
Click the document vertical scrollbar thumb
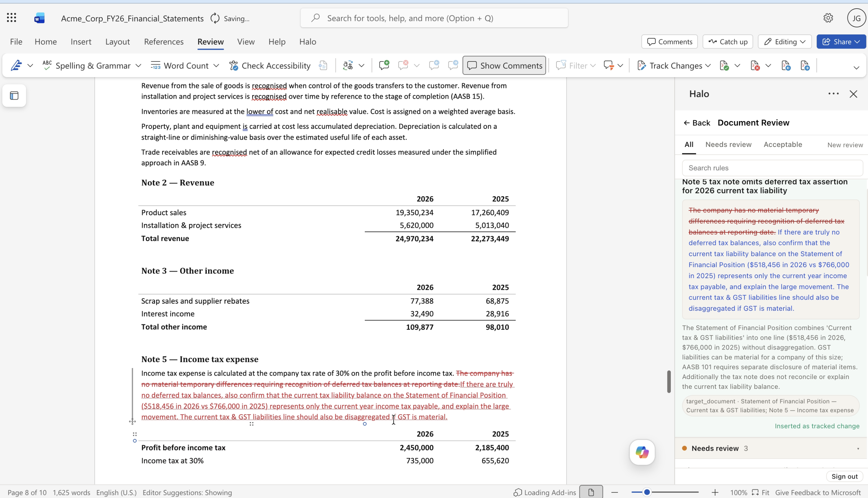pyautogui.click(x=669, y=381)
